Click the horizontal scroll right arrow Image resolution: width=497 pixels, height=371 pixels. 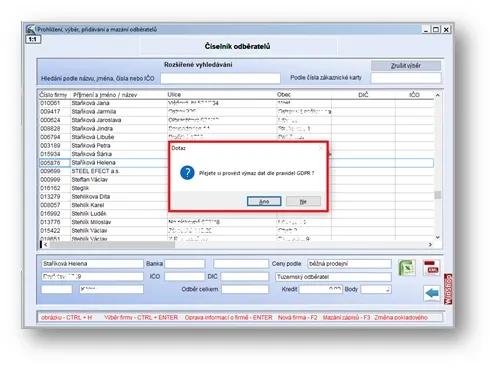[430, 245]
